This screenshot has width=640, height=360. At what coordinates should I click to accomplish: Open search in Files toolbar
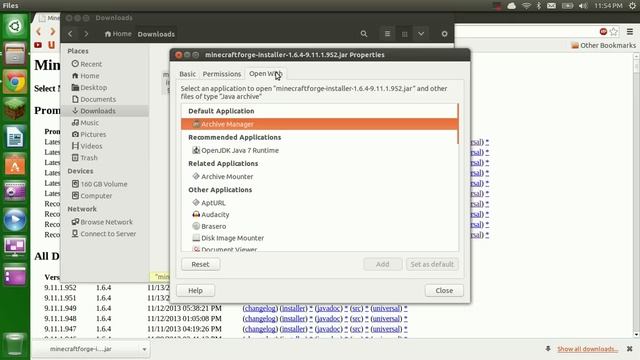pyautogui.click(x=364, y=34)
